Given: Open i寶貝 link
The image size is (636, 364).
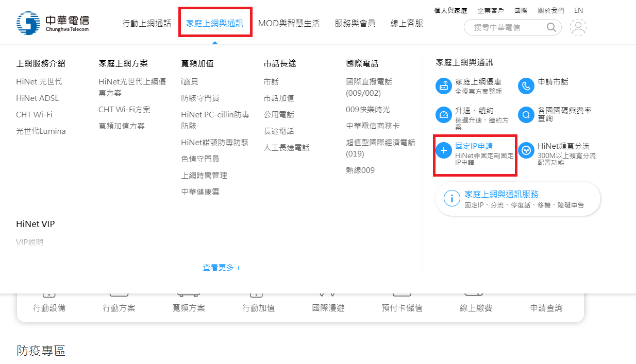Looking at the screenshot, I should pos(190,82).
